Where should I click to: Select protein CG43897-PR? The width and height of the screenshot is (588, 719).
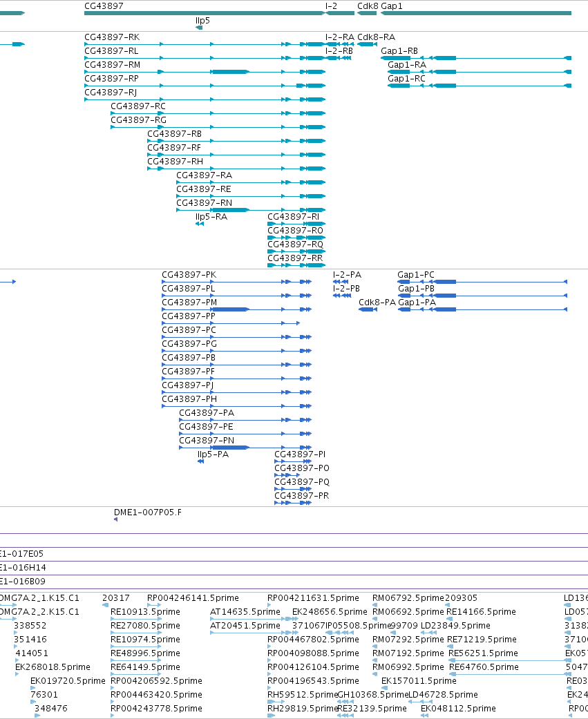pyautogui.click(x=293, y=503)
